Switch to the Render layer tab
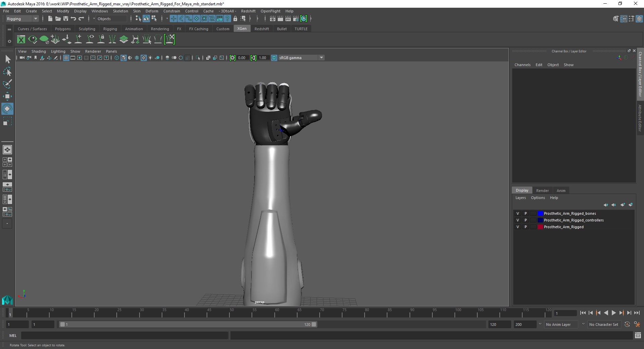This screenshot has width=644, height=349. coord(542,191)
